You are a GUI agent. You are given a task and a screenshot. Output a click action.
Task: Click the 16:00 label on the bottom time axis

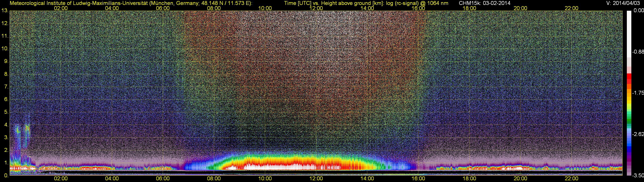click(x=418, y=179)
